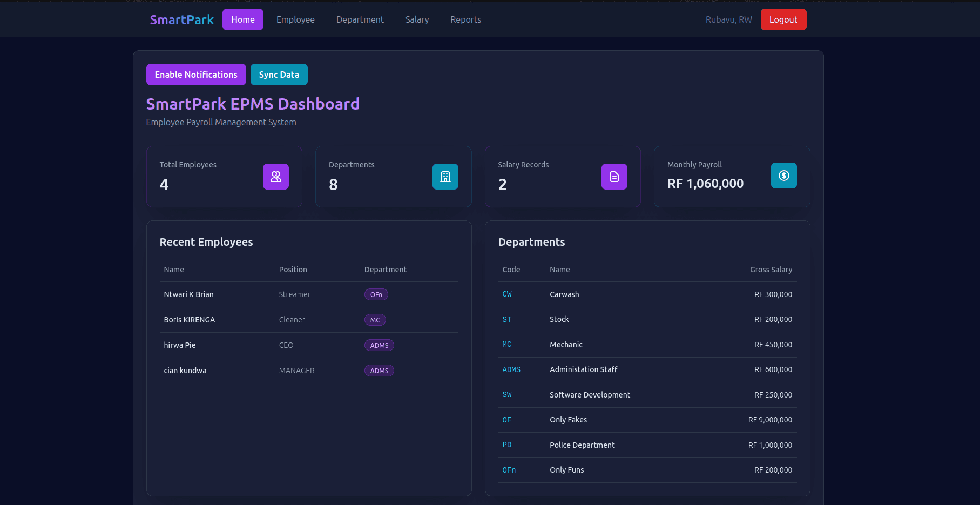
Task: Click the Departments building icon
Action: point(445,176)
